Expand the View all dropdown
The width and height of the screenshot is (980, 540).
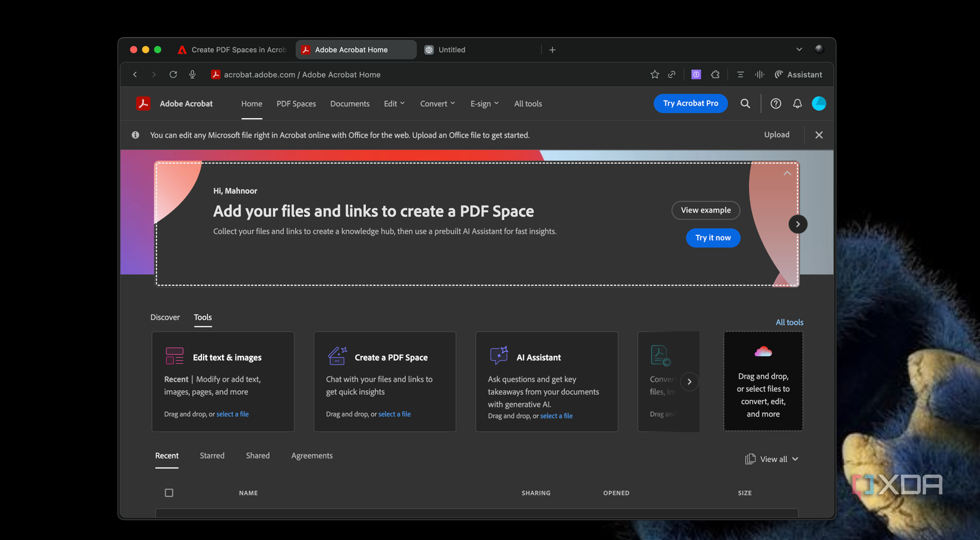pyautogui.click(x=772, y=459)
